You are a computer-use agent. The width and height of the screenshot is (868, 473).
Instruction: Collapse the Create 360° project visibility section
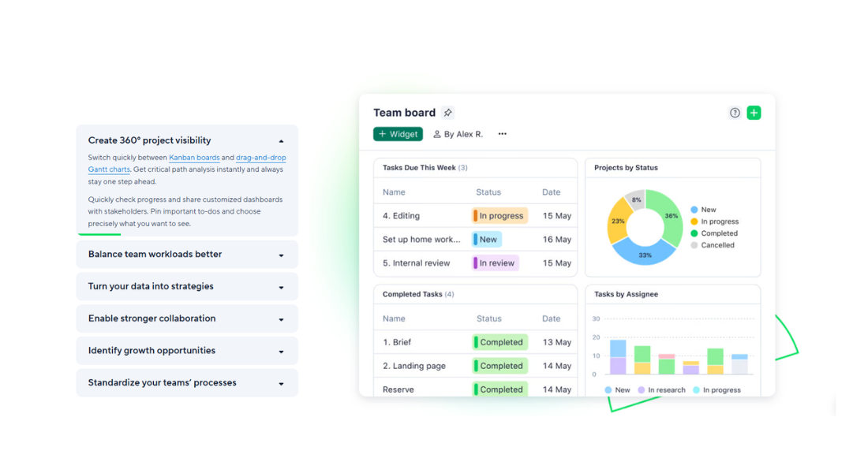[281, 141]
